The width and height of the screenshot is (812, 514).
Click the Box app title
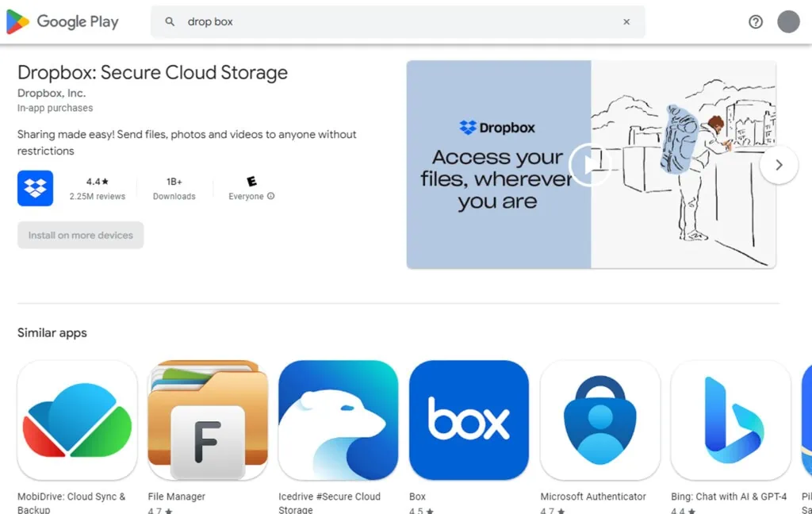417,497
